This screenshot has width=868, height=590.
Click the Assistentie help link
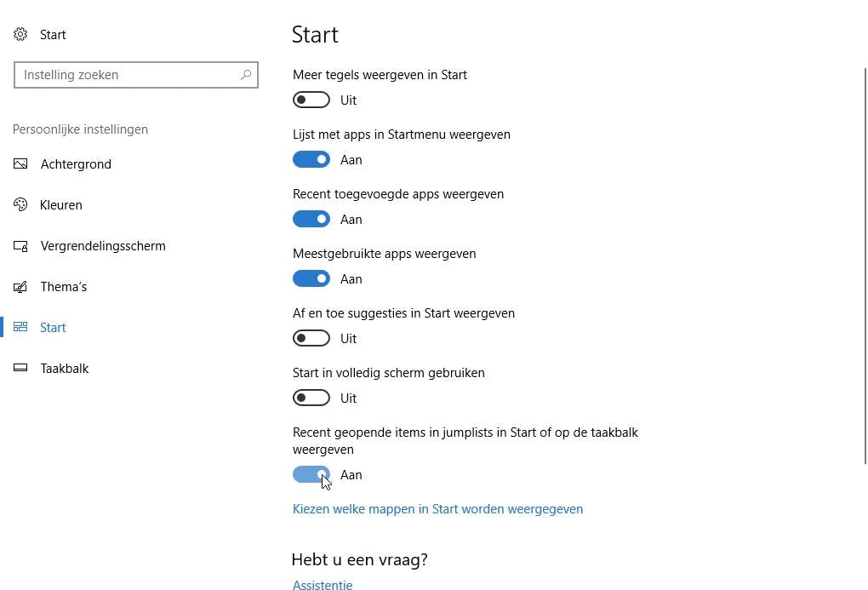coord(323,585)
